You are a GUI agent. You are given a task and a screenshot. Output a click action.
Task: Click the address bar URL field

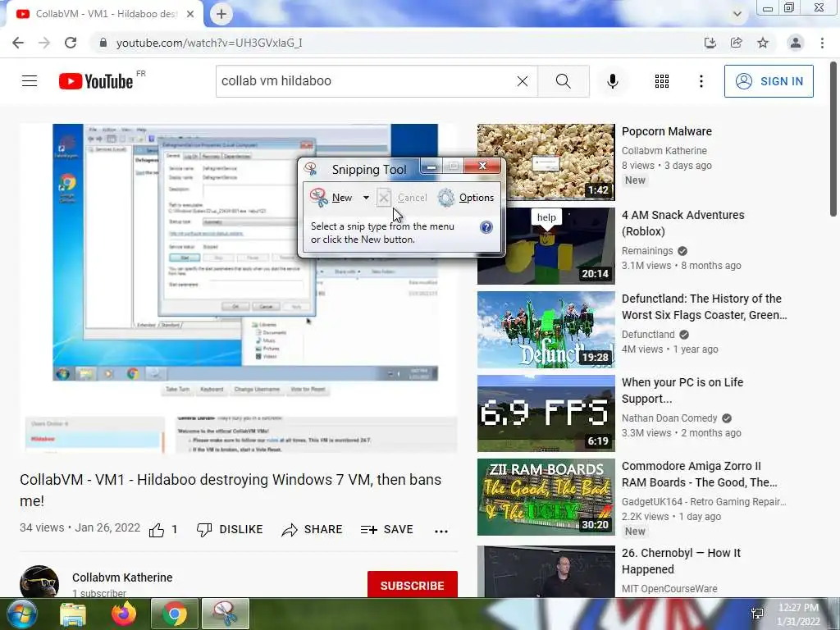(396, 43)
